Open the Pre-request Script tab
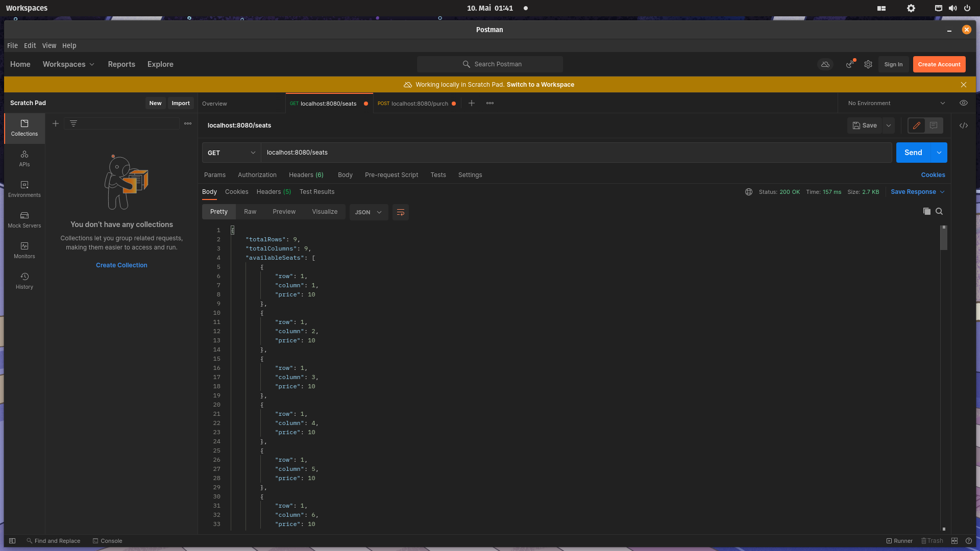Viewport: 980px width, 551px height. tap(391, 175)
